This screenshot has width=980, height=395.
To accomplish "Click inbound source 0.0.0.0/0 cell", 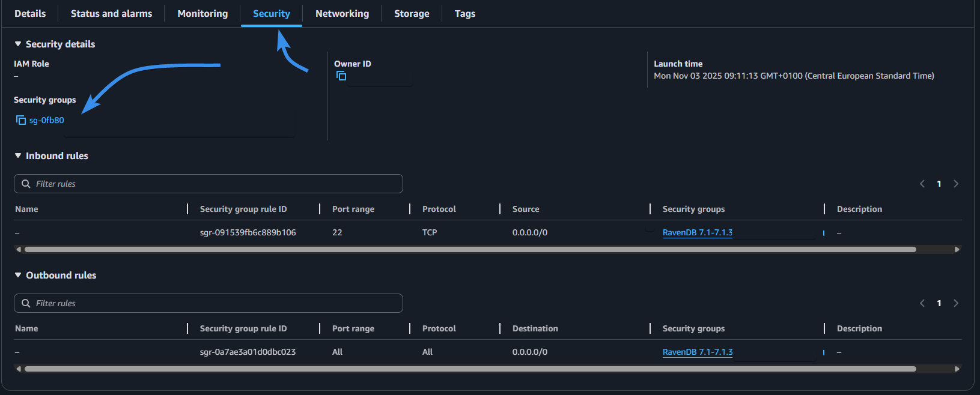I will point(530,232).
